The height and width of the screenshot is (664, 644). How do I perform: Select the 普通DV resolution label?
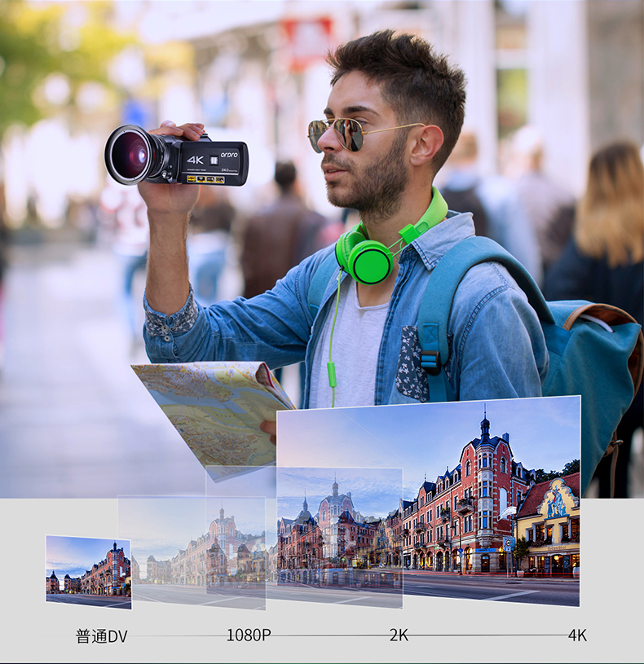pos(102,636)
